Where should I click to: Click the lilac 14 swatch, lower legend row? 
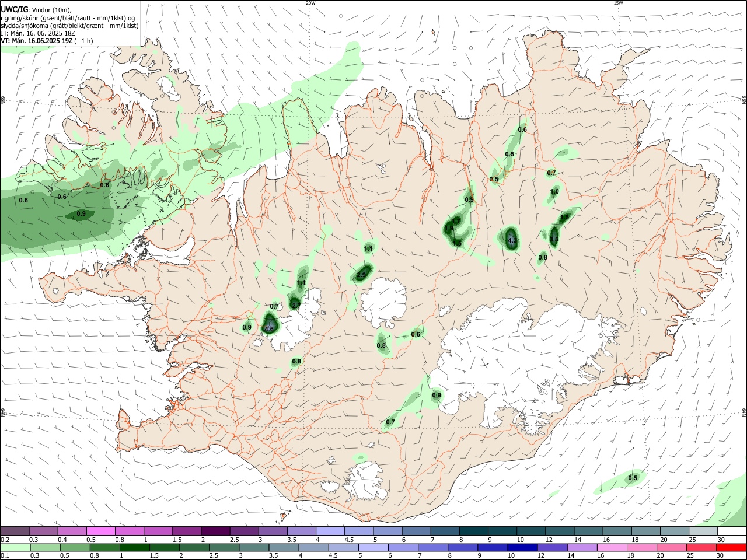click(x=581, y=548)
